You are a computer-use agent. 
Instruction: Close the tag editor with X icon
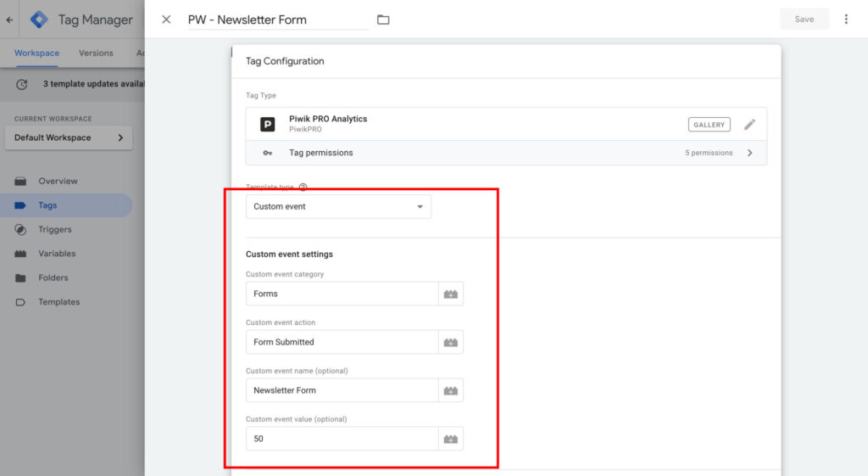[166, 20]
